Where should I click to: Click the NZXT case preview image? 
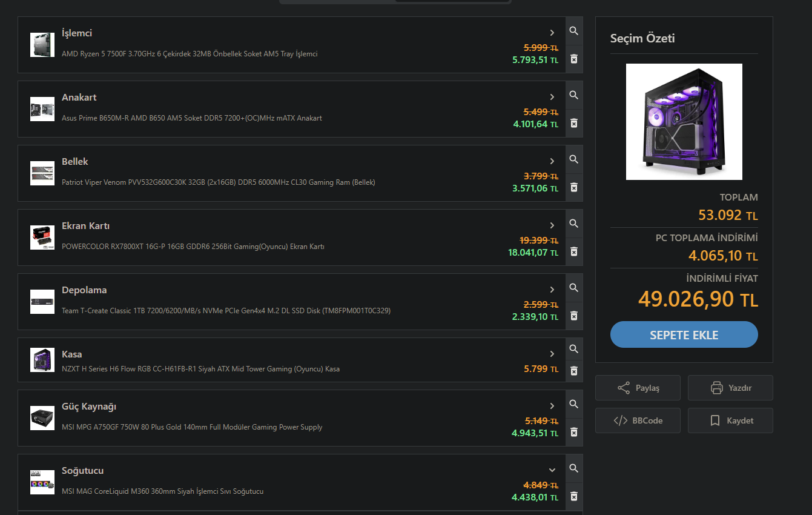(x=684, y=122)
